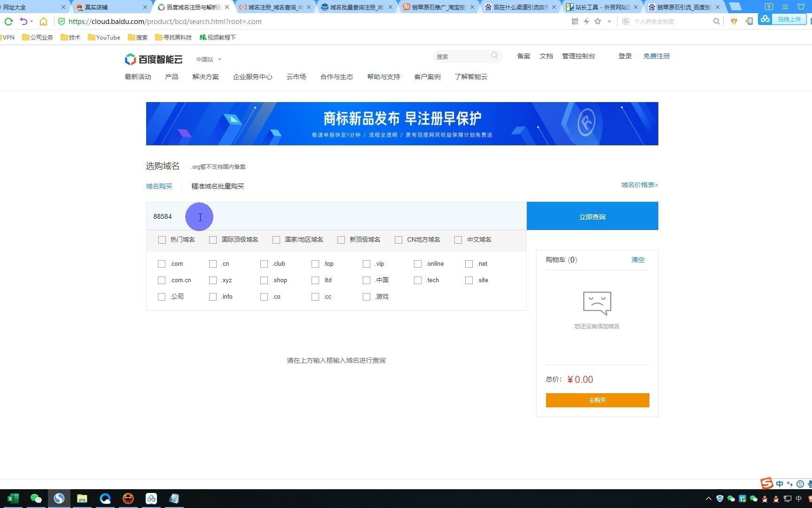Open the browser hamburger menu icon
Viewport: 812px width, 508px height.
coord(785,7)
